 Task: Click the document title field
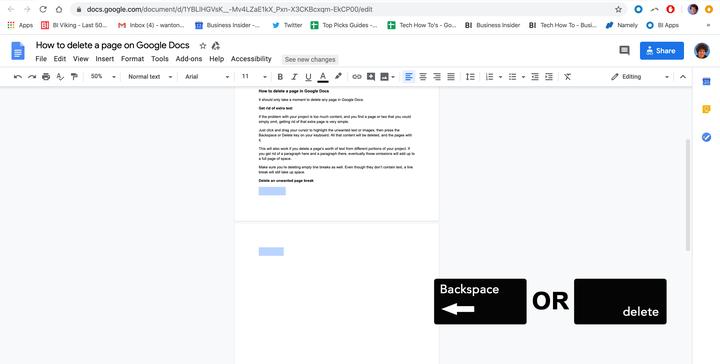(x=112, y=45)
